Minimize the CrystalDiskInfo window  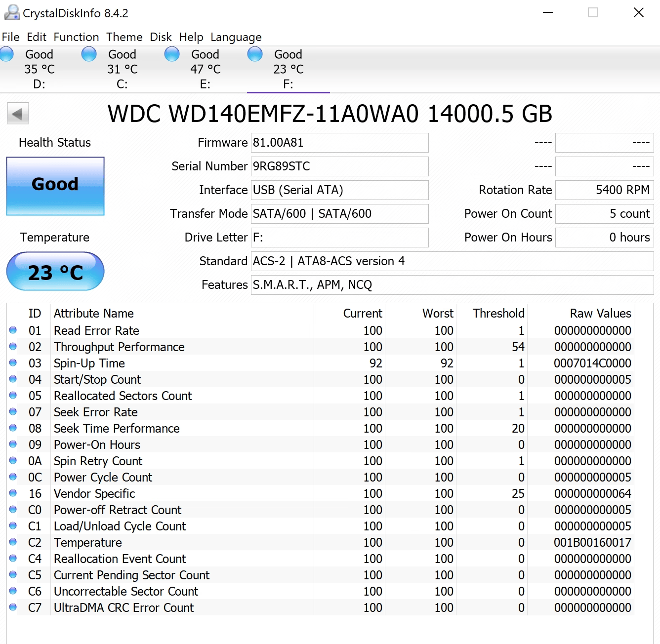click(x=547, y=13)
